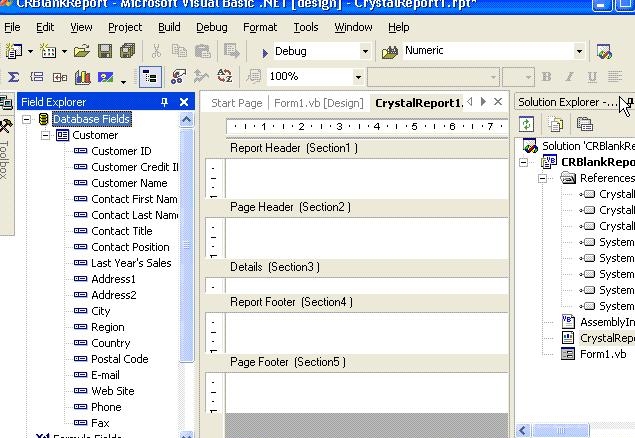
Task: Click the Open File folder icon
Action: click(x=81, y=51)
